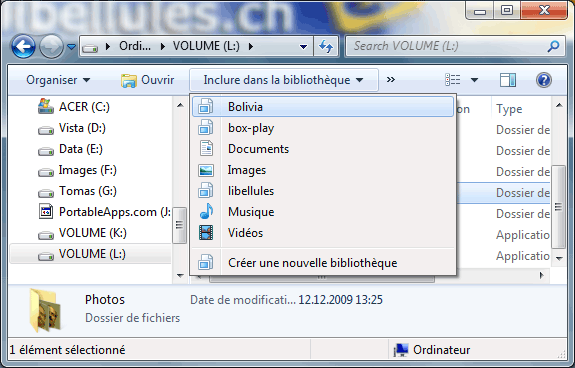This screenshot has width=575, height=368.
Task: Click the Ouvrir toolbar button
Action: [148, 80]
